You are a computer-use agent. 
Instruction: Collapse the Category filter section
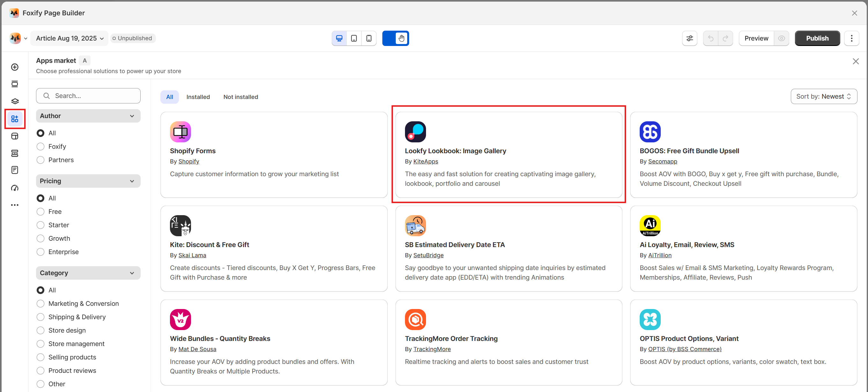[x=88, y=273]
